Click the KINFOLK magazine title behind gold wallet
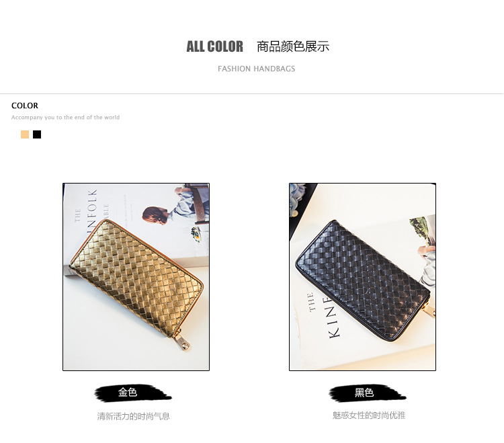 (92, 208)
